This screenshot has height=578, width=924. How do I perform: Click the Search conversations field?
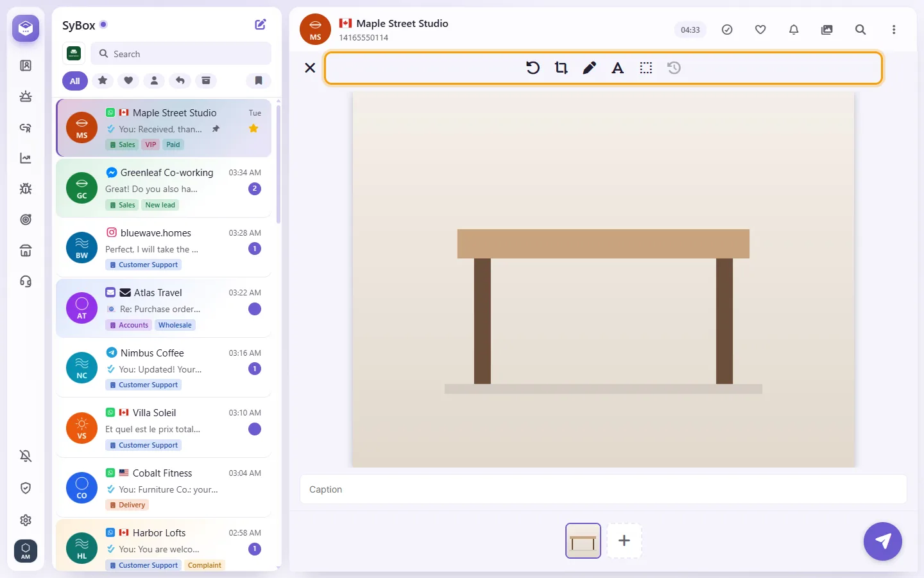click(x=181, y=54)
